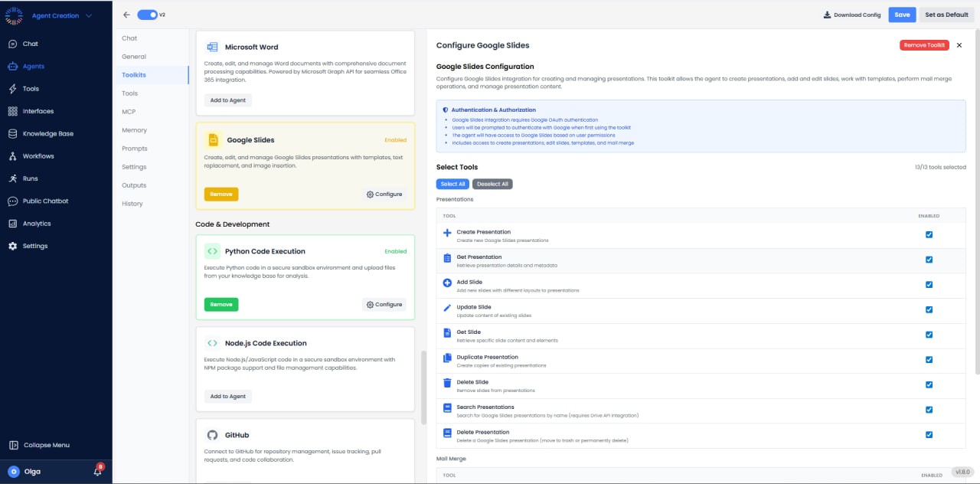Uncheck the Create Presentation tool
This screenshot has height=484, width=980.
(x=929, y=234)
